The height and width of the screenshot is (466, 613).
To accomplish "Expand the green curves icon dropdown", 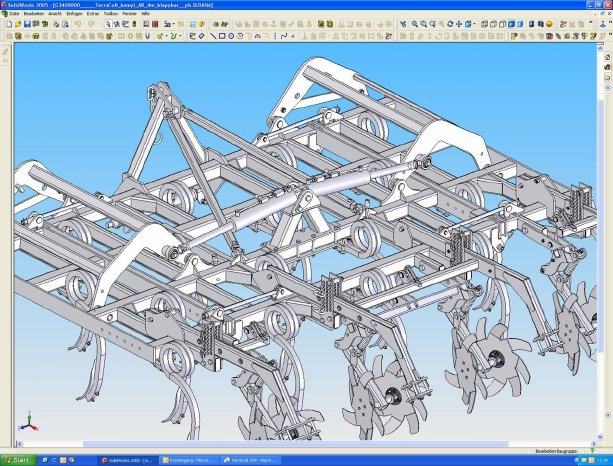I will 180,36.
